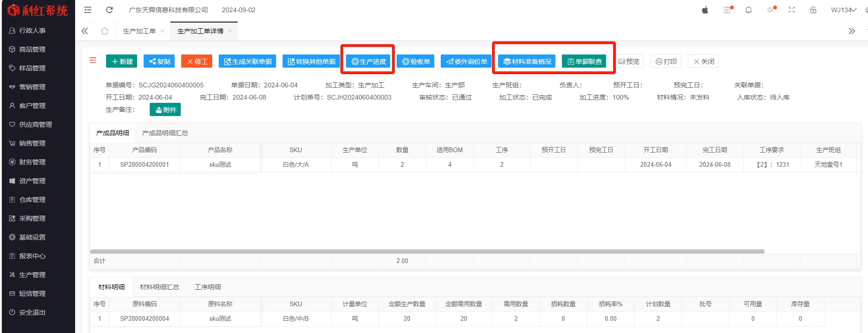Open 报表中心 in the sidebar
Image resolution: width=868 pixels, height=333 pixels.
click(38, 256)
